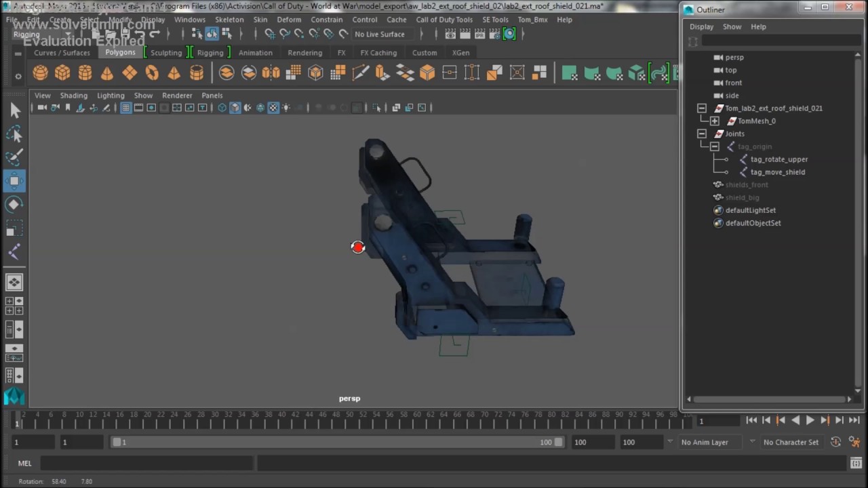Play animation backwards

795,420
